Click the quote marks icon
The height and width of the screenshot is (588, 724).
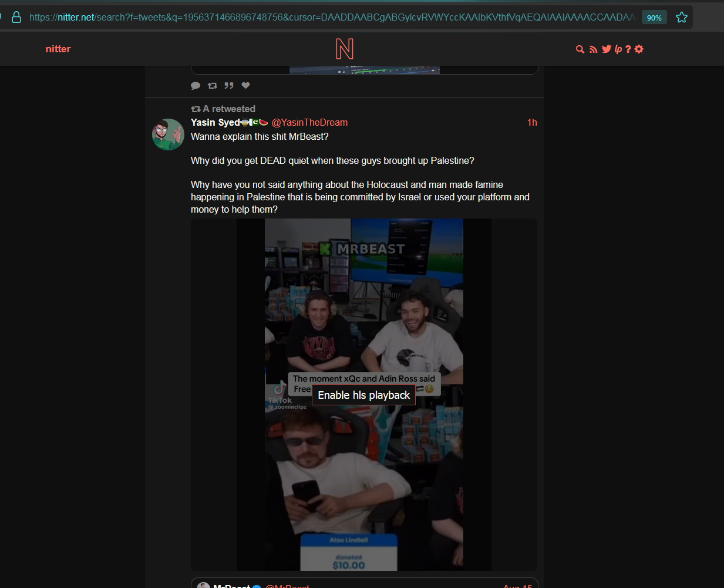click(229, 86)
